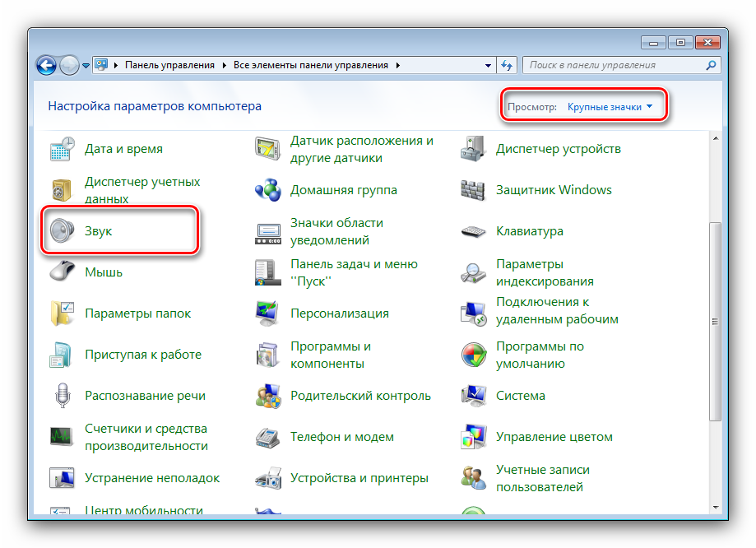Open the Персонализация monitor icon
This screenshot has height=548, width=756.
[x=268, y=313]
